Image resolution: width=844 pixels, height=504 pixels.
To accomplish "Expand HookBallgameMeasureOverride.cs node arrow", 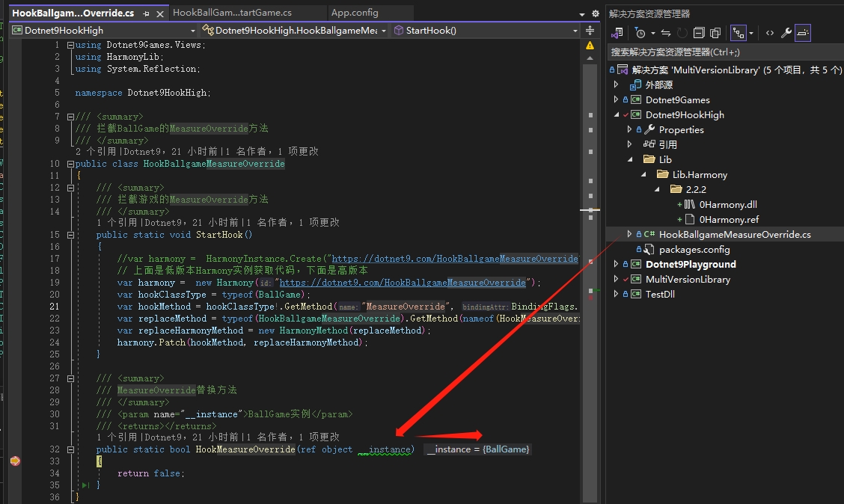I will tap(629, 234).
